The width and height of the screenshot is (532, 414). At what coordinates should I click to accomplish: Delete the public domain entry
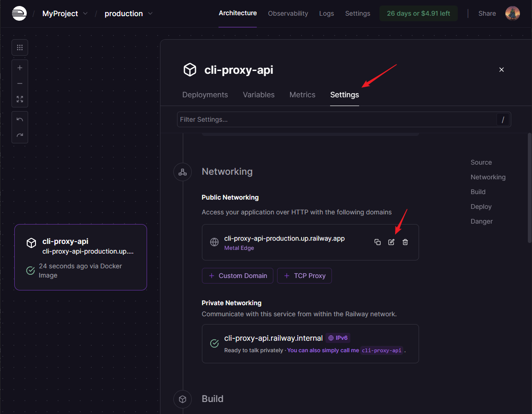tap(405, 242)
